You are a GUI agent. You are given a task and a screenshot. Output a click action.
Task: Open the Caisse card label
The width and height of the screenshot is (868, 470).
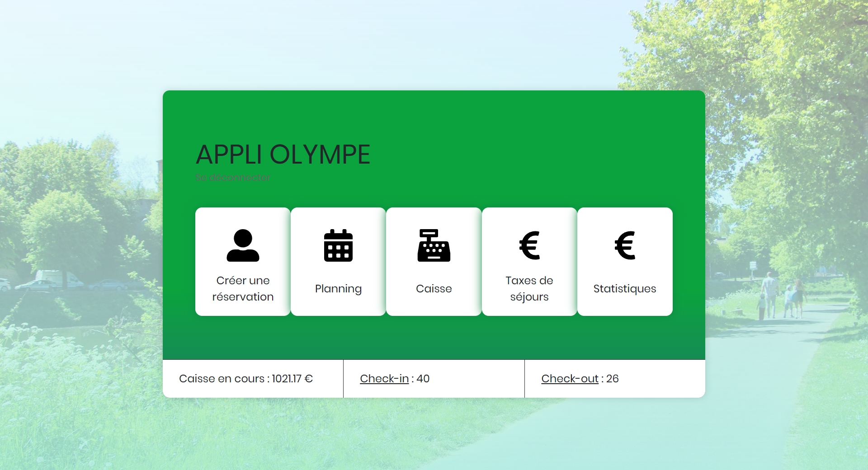[434, 288]
